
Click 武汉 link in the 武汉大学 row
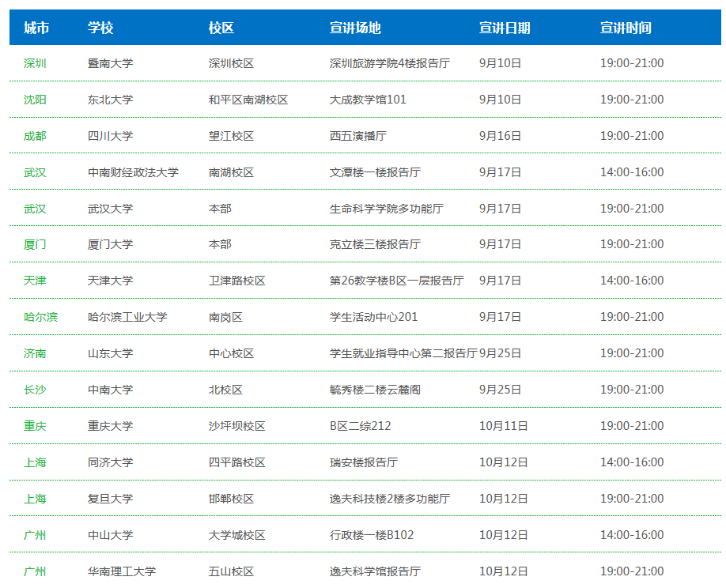[35, 209]
